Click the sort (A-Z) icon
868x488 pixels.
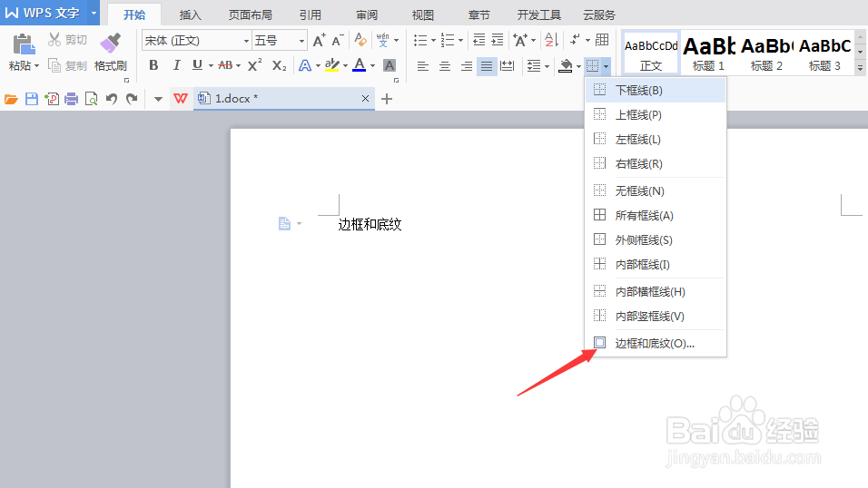point(551,40)
